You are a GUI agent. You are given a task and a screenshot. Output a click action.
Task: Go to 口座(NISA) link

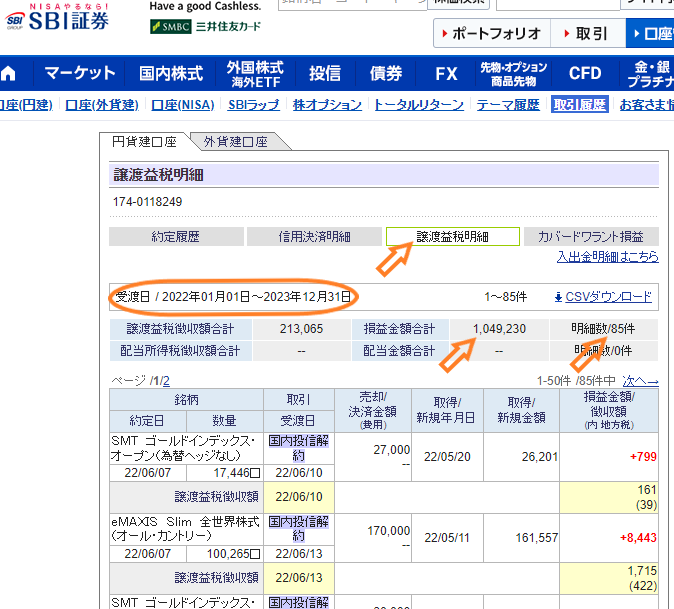(x=183, y=105)
